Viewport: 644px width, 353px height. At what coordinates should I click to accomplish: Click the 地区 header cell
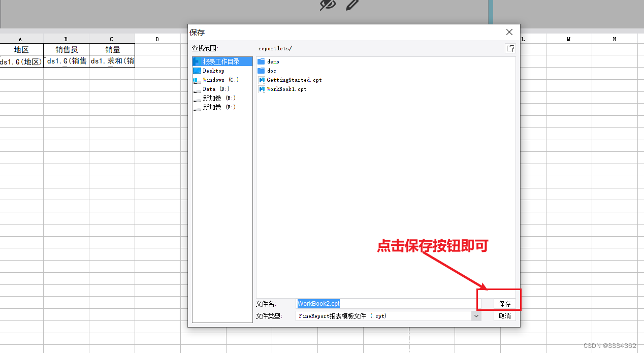(21, 49)
